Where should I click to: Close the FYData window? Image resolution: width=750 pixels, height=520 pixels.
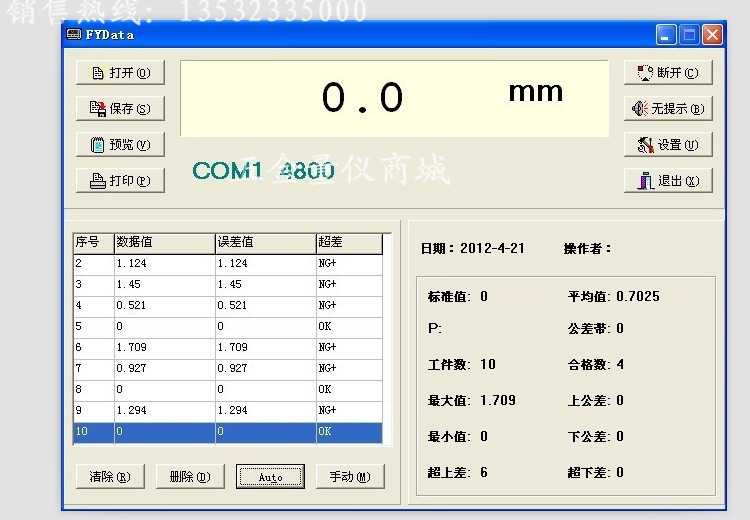[712, 35]
